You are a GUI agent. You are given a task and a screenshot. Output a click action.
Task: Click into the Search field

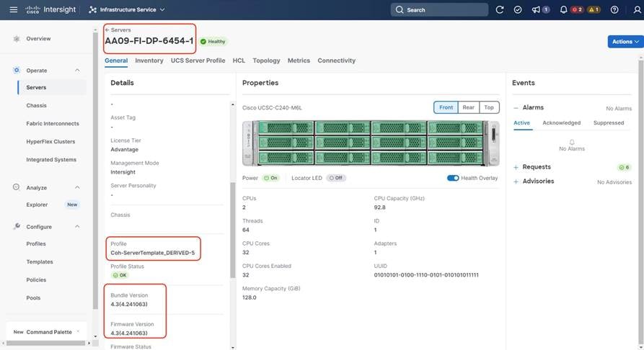pos(439,9)
